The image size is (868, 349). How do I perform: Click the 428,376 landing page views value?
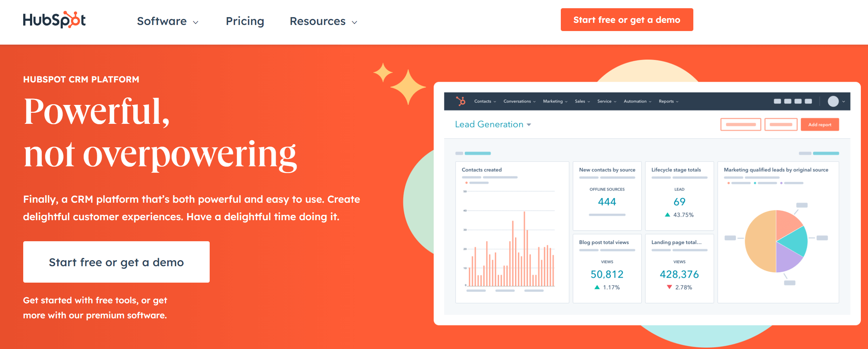(x=679, y=274)
